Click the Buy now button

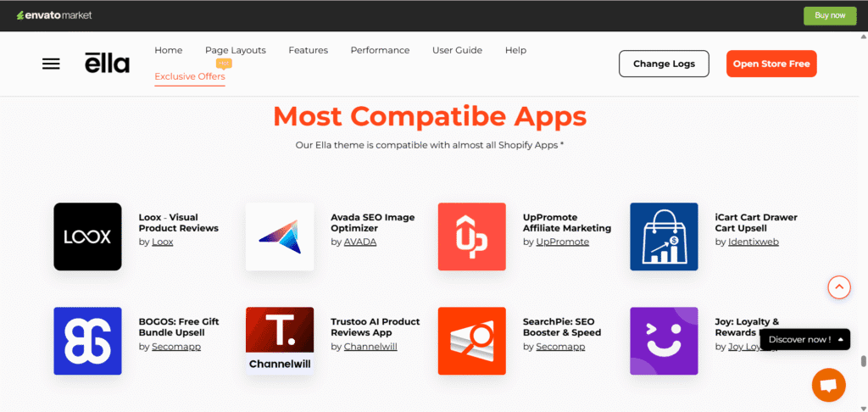(x=830, y=15)
